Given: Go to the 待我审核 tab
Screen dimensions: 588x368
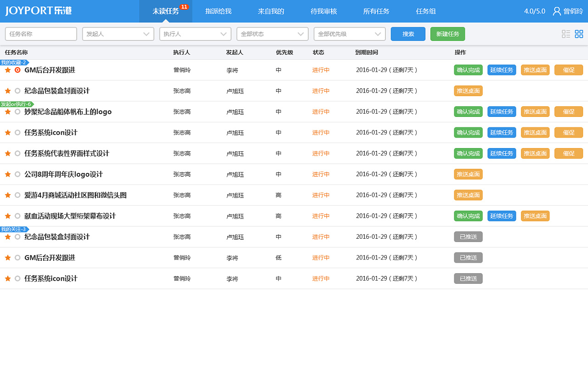Looking at the screenshot, I should tap(324, 11).
